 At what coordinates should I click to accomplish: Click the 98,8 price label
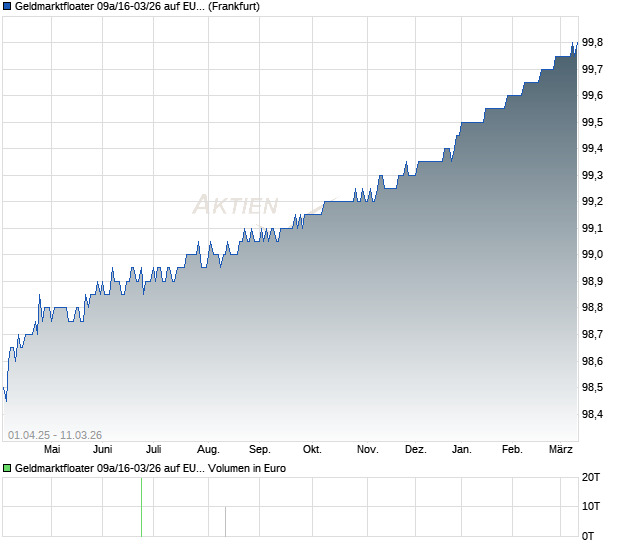click(x=592, y=308)
